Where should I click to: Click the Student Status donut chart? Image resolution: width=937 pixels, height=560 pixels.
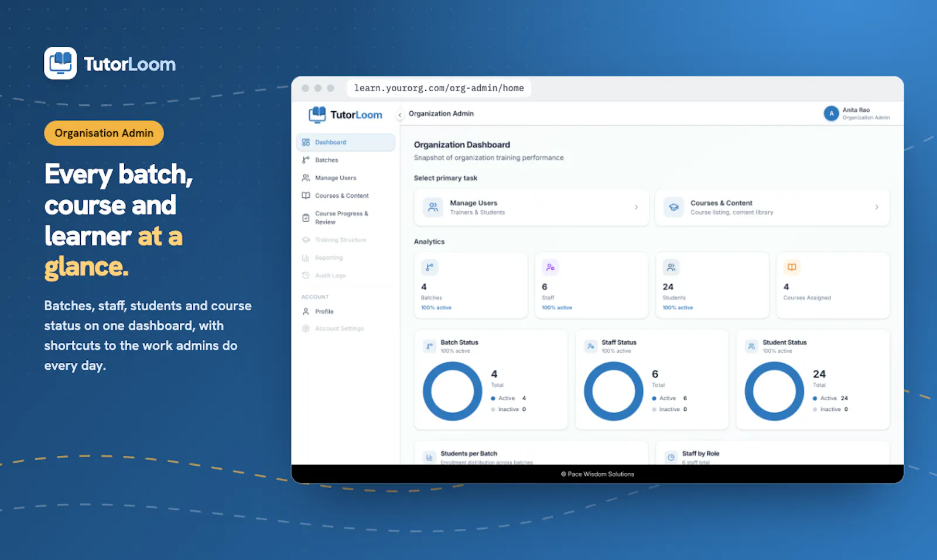coord(774,391)
